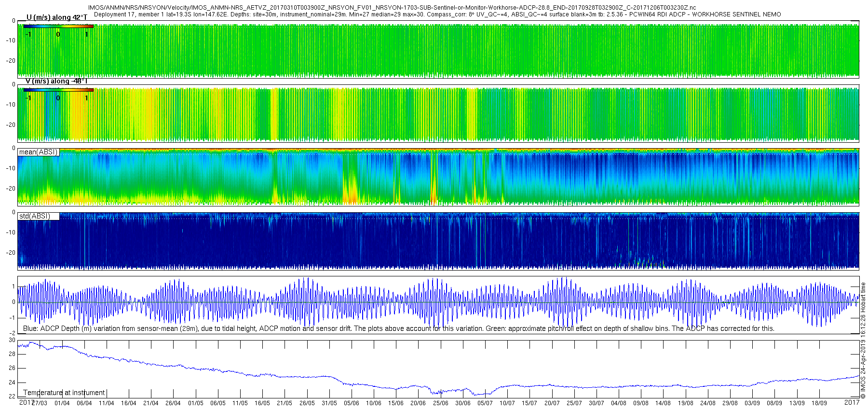The height and width of the screenshot is (410, 868).
Task: Click the 27/03 date tick label
Action: tap(40, 403)
